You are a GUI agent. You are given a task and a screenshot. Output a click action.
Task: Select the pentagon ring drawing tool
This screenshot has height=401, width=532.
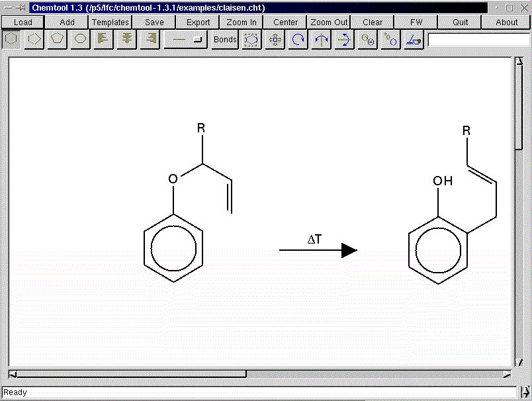pyautogui.click(x=58, y=40)
